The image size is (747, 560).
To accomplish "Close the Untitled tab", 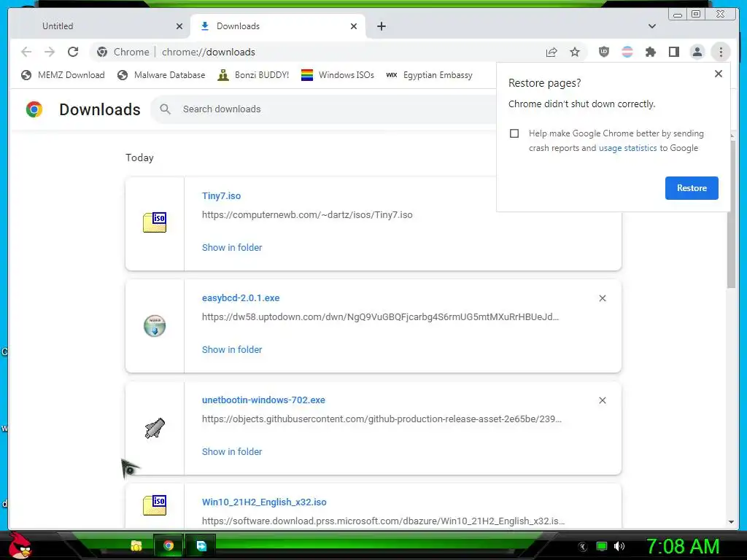I will pyautogui.click(x=179, y=26).
